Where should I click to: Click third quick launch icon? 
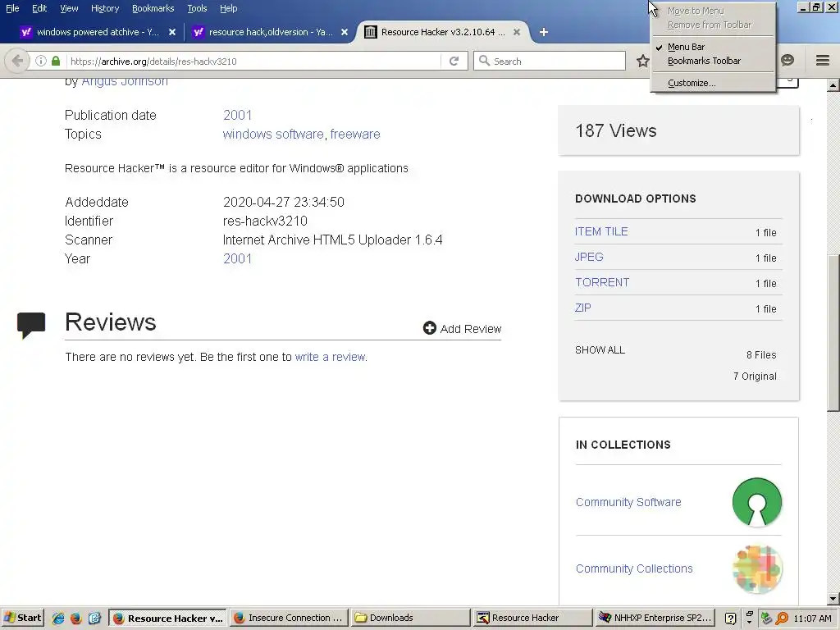click(x=94, y=619)
